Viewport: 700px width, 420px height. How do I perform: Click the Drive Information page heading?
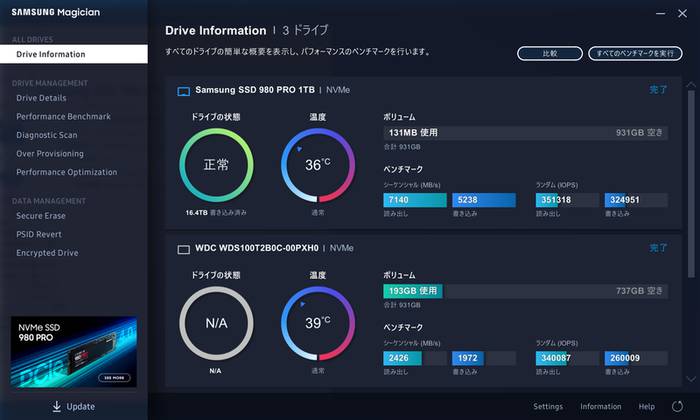point(216,30)
